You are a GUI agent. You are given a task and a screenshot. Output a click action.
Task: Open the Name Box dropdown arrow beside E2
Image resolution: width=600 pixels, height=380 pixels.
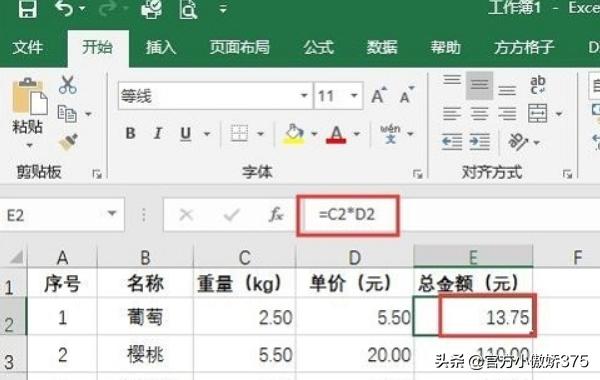click(x=112, y=214)
